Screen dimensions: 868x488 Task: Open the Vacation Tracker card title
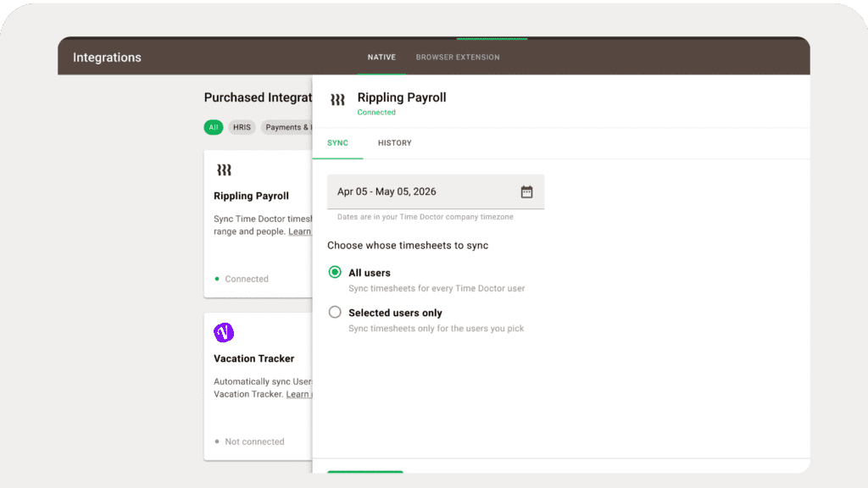coord(254,358)
